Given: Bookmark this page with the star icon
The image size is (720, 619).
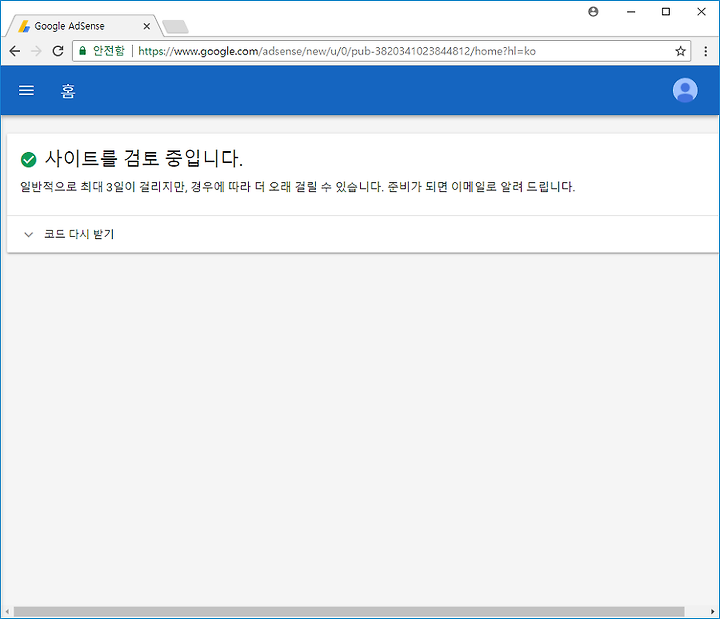Looking at the screenshot, I should [680, 51].
